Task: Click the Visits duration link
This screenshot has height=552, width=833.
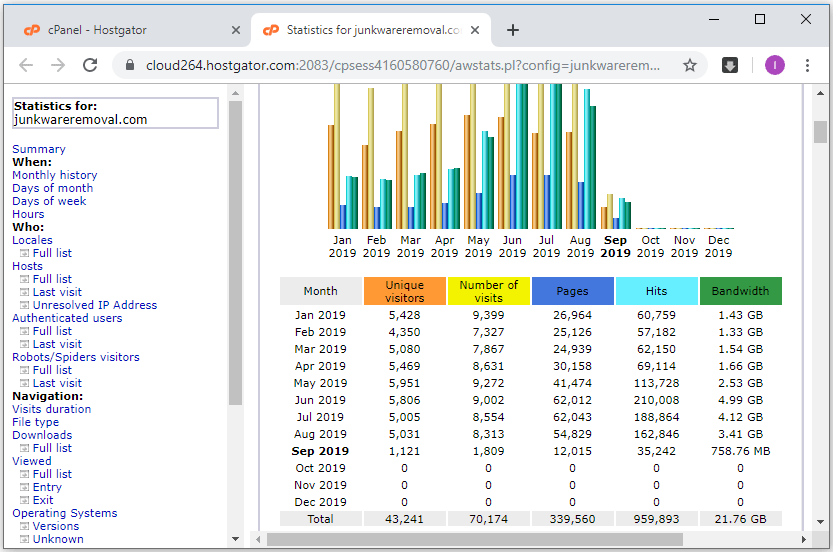Action: pyautogui.click(x=51, y=409)
